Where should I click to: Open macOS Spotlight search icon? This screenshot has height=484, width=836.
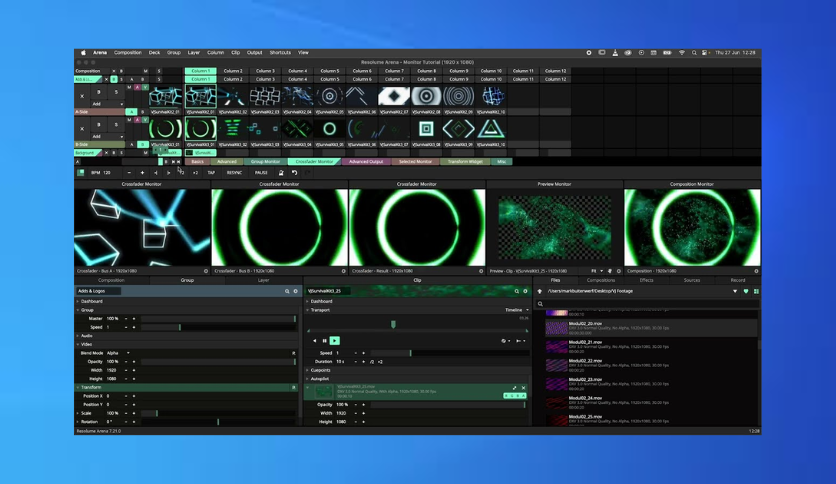[x=694, y=53]
